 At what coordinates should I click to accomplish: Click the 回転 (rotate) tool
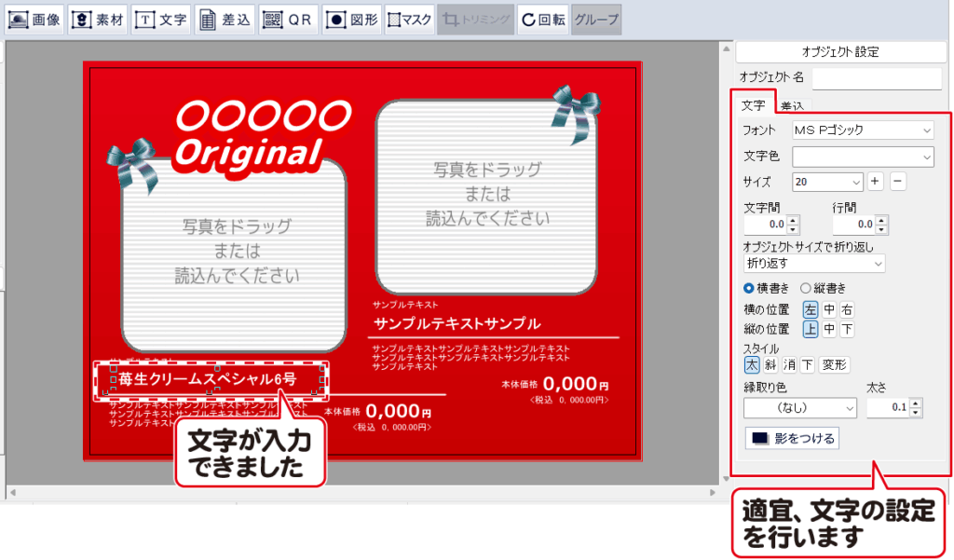pos(542,20)
